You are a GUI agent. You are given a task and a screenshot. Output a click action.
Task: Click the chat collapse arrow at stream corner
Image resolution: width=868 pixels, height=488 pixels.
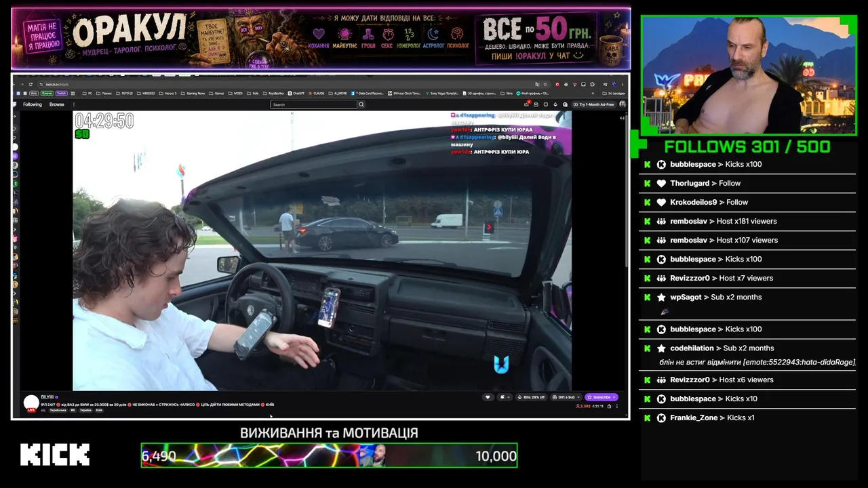623,118
